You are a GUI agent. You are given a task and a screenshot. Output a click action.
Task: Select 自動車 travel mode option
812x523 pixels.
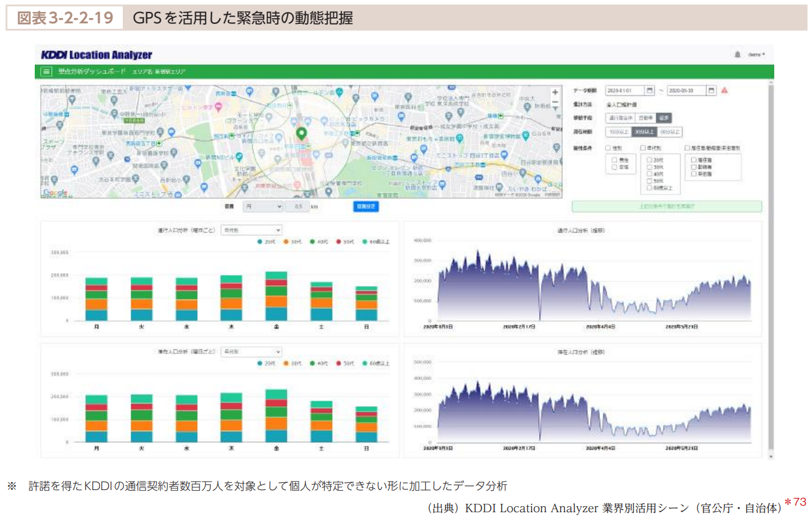coord(645,118)
